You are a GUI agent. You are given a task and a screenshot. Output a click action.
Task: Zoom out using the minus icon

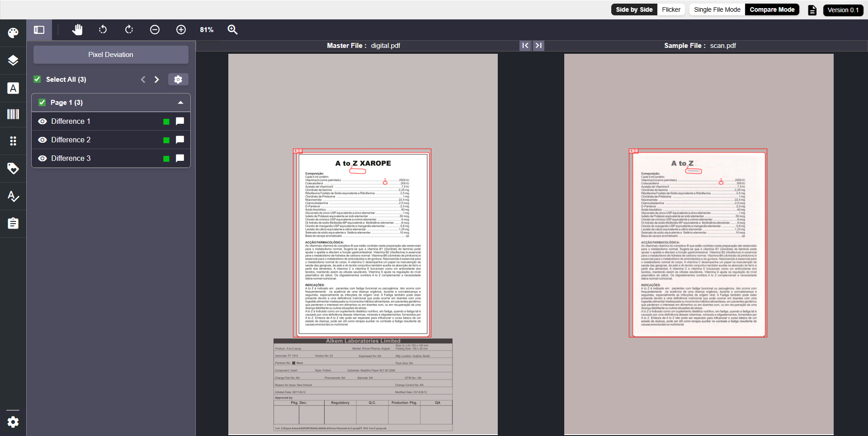(155, 30)
